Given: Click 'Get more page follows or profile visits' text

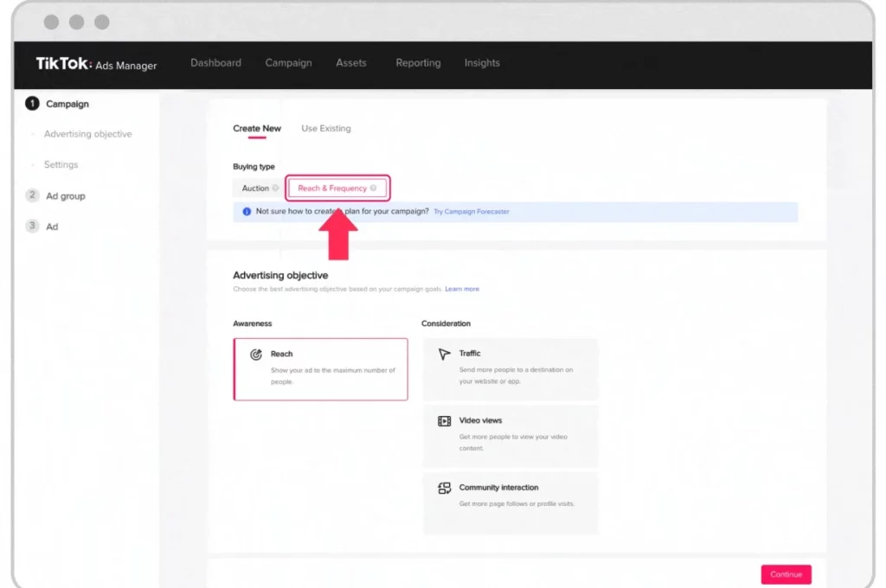Looking at the screenshot, I should (x=517, y=503).
